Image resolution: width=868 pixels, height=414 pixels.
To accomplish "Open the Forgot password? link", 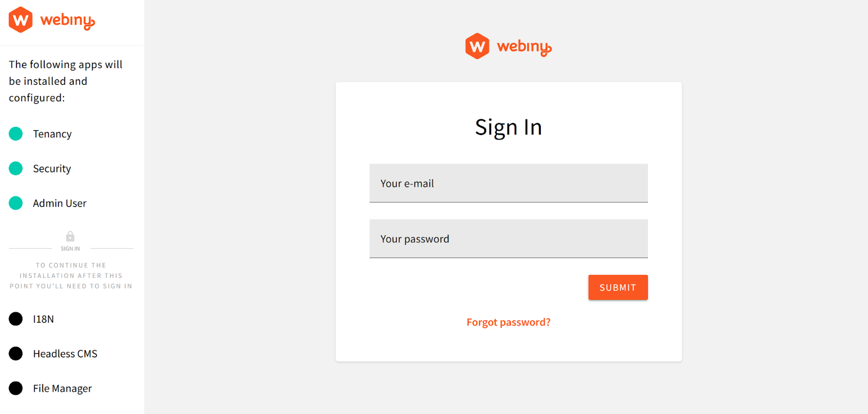I will point(508,323).
